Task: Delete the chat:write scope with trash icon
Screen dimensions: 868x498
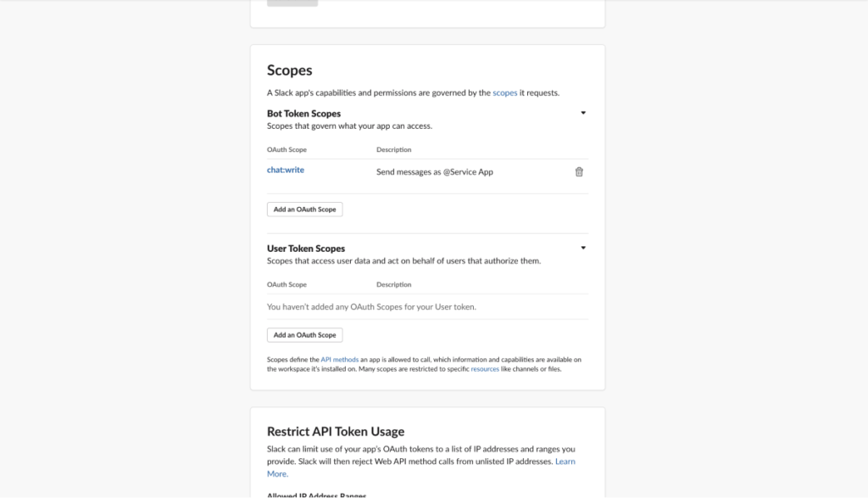Action: click(x=579, y=171)
